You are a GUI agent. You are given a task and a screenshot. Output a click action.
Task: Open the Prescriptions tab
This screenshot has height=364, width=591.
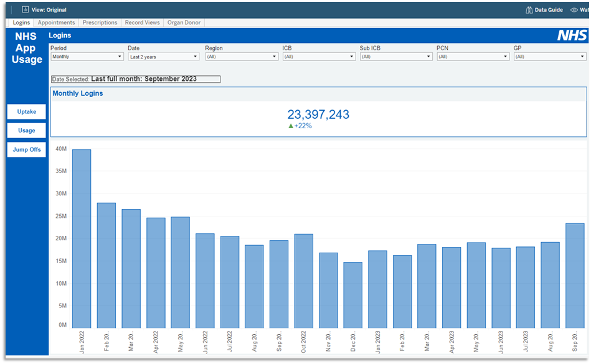(100, 22)
